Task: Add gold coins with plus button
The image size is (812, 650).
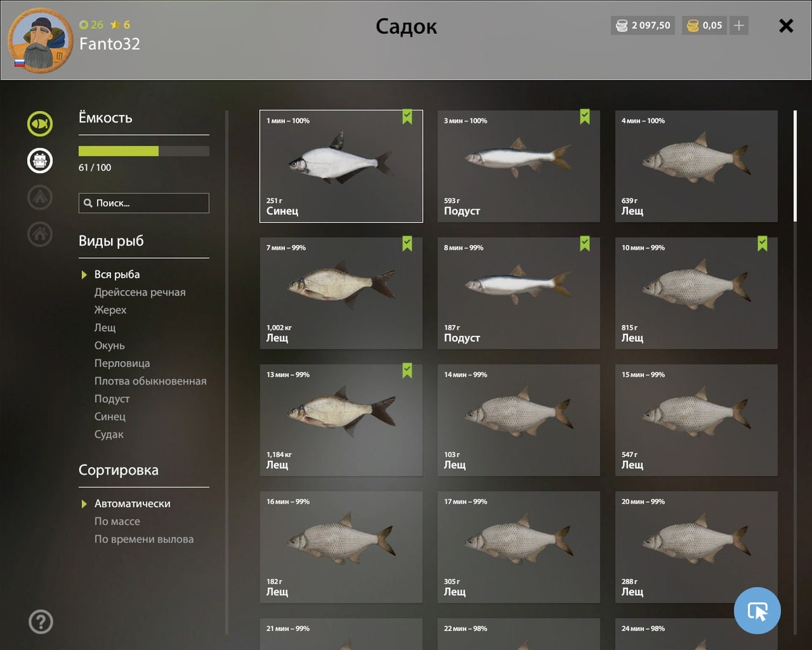Action: (739, 26)
